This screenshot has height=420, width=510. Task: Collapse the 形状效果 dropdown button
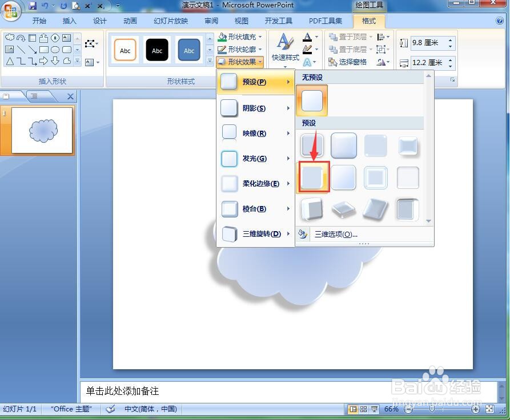240,62
